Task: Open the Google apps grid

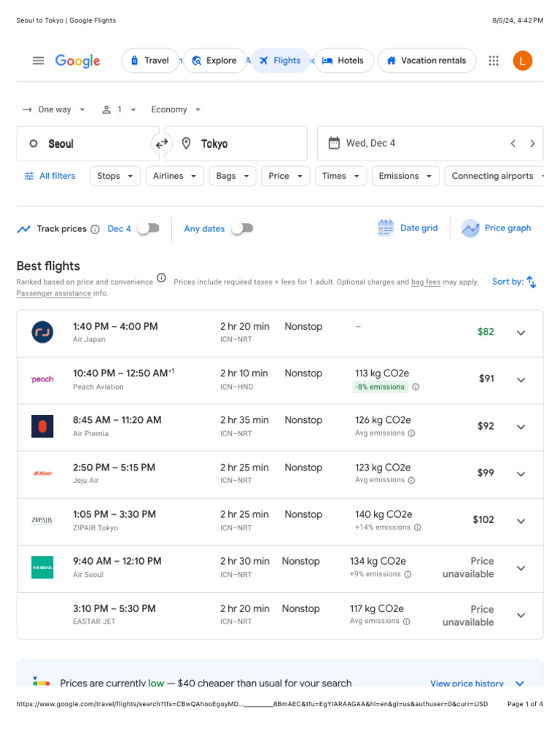Action: pos(494,61)
